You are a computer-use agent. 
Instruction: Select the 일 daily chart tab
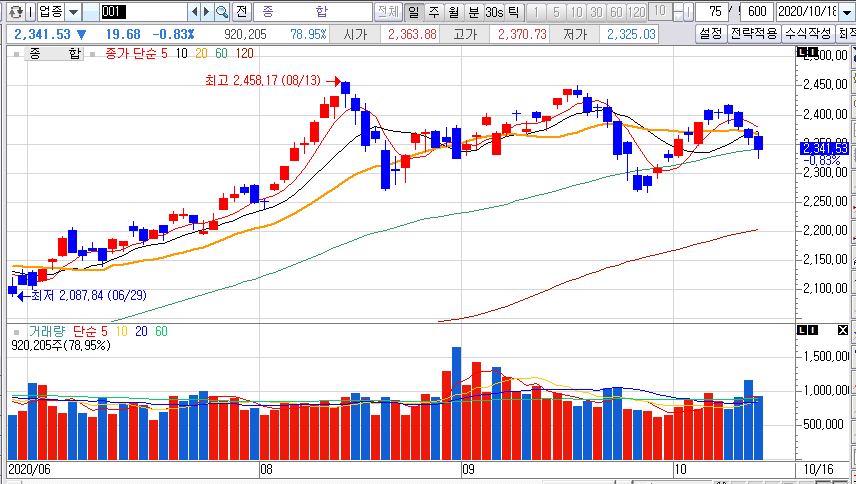click(x=414, y=11)
